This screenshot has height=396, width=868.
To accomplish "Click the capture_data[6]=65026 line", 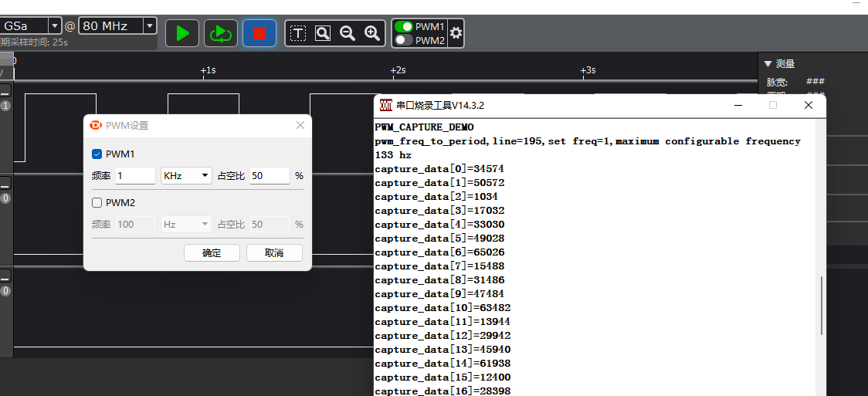I will click(439, 252).
